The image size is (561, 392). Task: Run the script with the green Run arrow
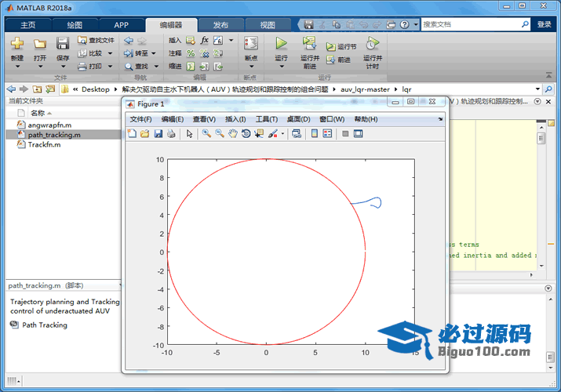click(x=281, y=44)
